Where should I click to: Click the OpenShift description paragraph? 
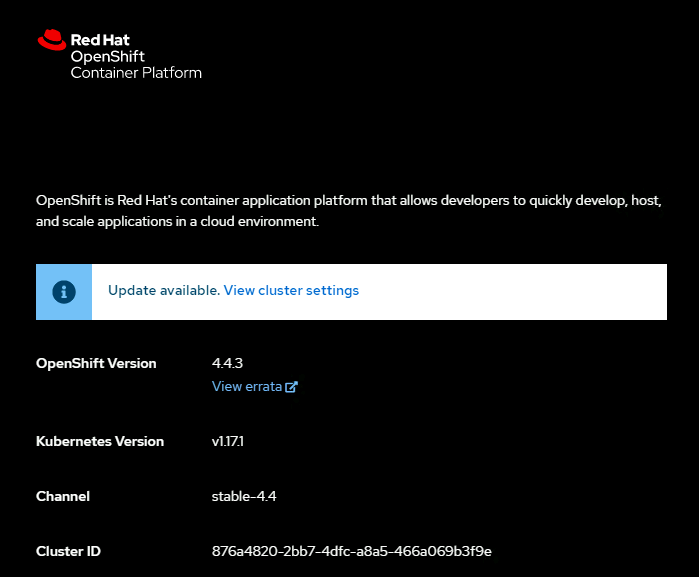point(349,211)
